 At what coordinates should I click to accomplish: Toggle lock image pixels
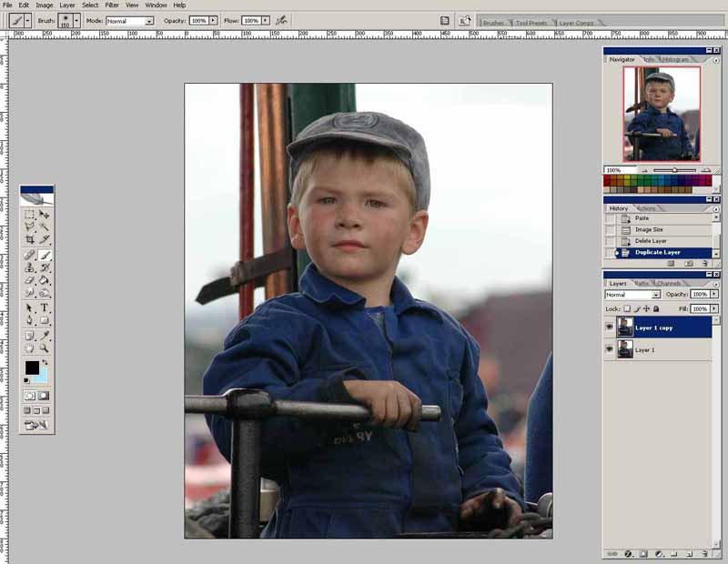click(637, 308)
